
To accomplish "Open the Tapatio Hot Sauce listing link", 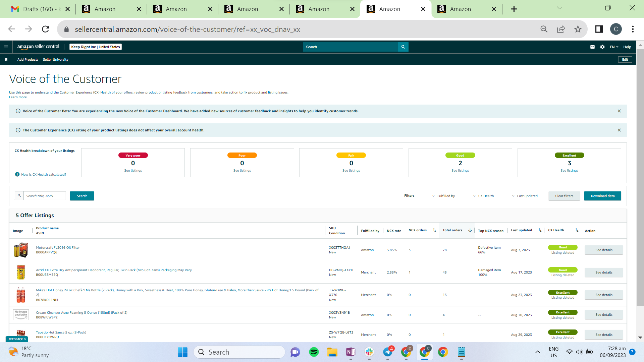I will (61, 333).
